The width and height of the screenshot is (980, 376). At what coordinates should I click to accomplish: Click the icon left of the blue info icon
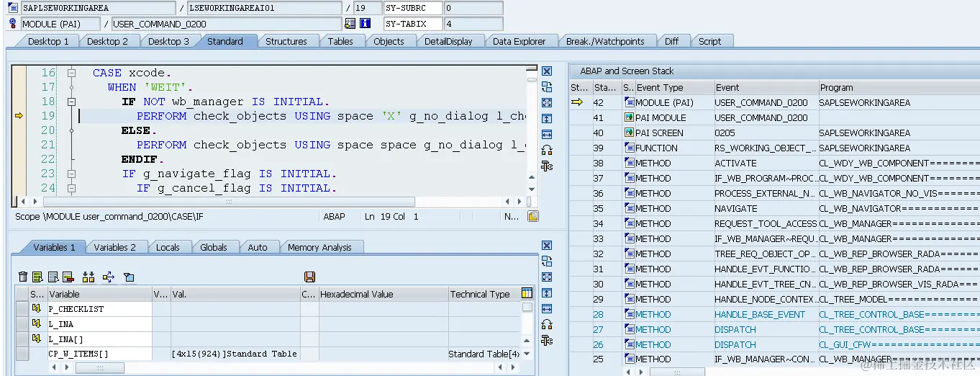[350, 24]
